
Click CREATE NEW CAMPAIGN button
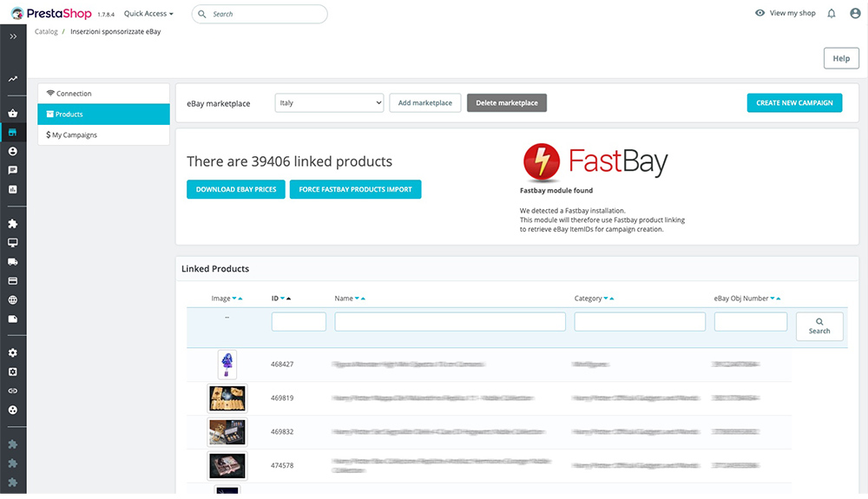794,103
